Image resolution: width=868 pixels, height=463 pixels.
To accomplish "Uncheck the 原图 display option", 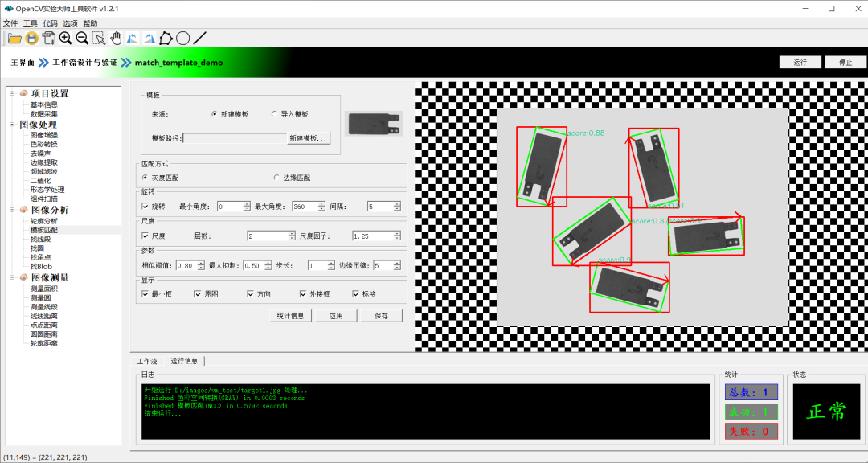I will [x=199, y=294].
